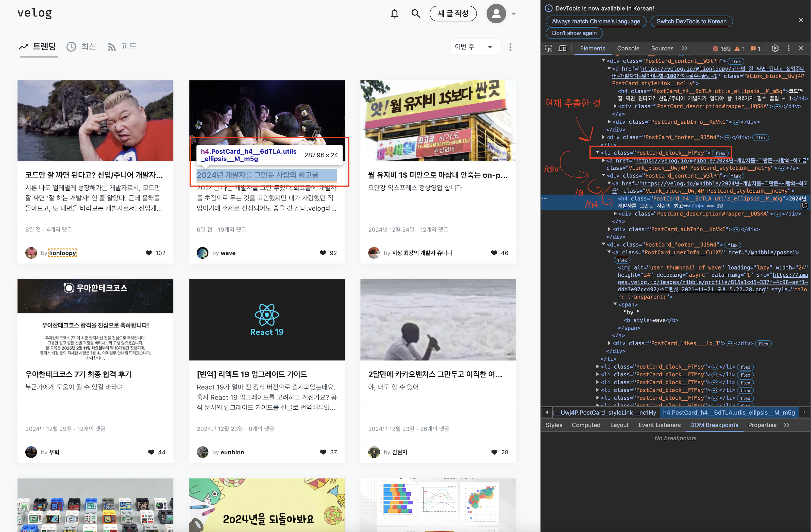Select the inspect element picker icon

[549, 48]
